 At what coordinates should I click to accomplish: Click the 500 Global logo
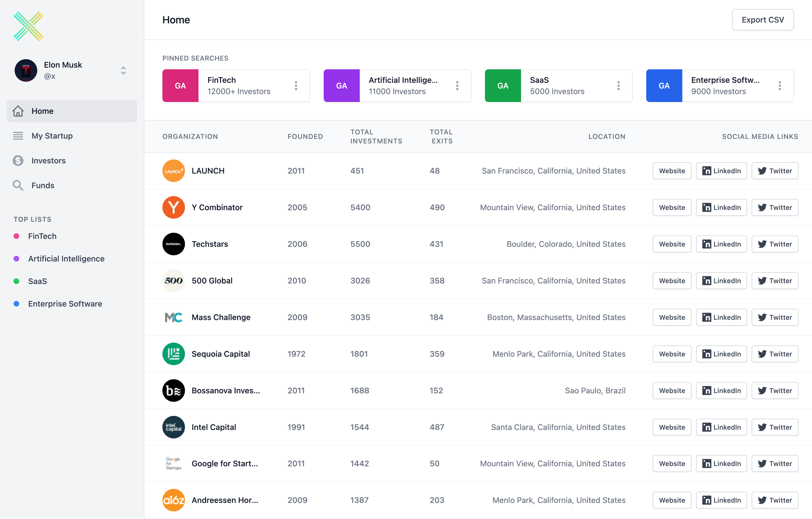(173, 280)
